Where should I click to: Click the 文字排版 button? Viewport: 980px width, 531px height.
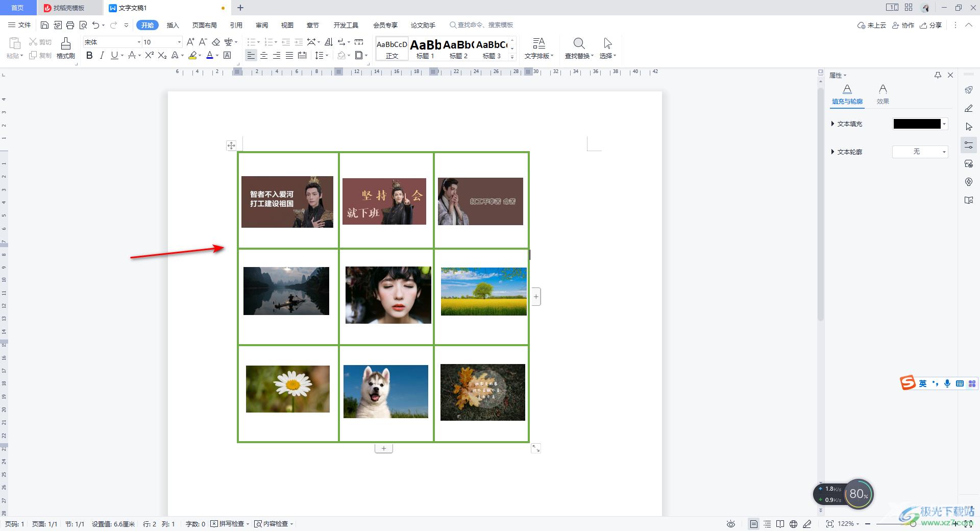pos(539,48)
